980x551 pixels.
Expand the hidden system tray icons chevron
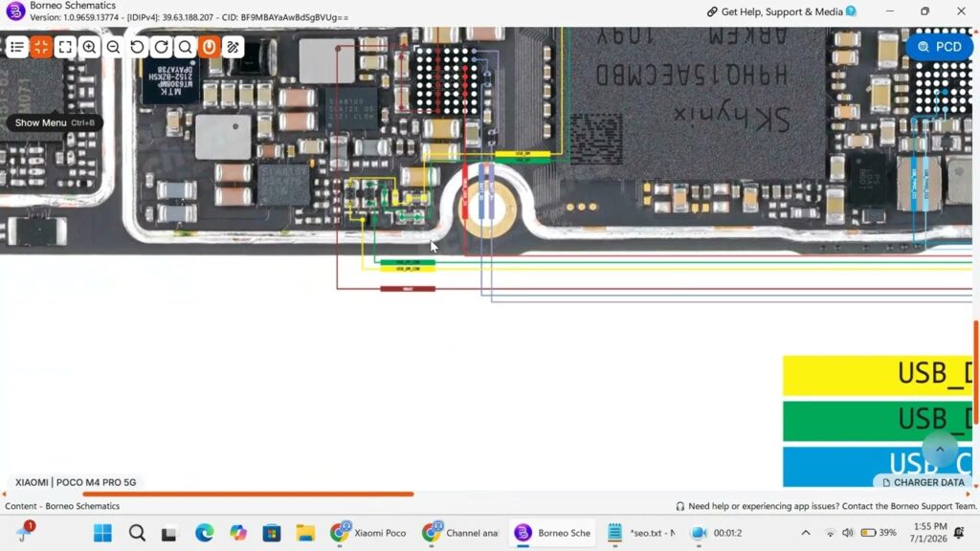806,533
